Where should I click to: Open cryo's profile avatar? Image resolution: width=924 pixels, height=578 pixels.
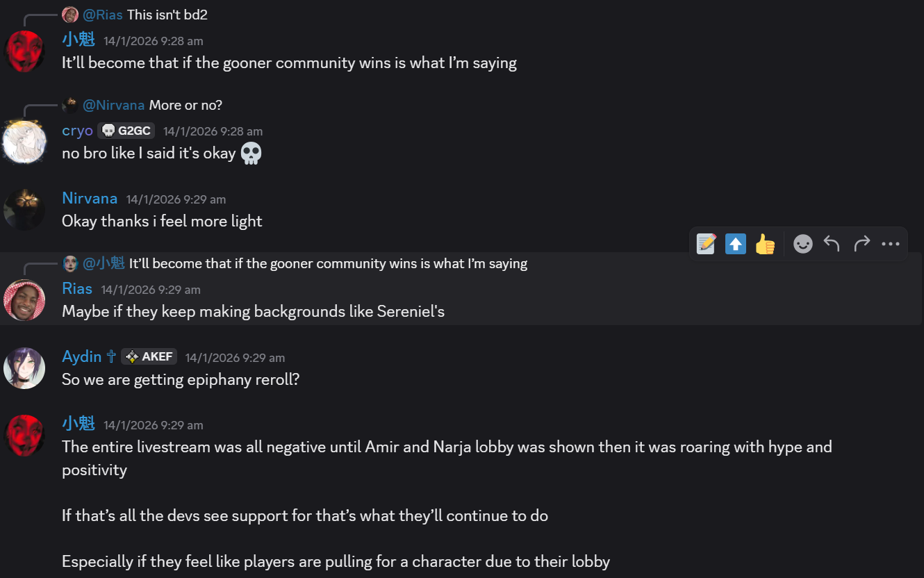tap(24, 142)
